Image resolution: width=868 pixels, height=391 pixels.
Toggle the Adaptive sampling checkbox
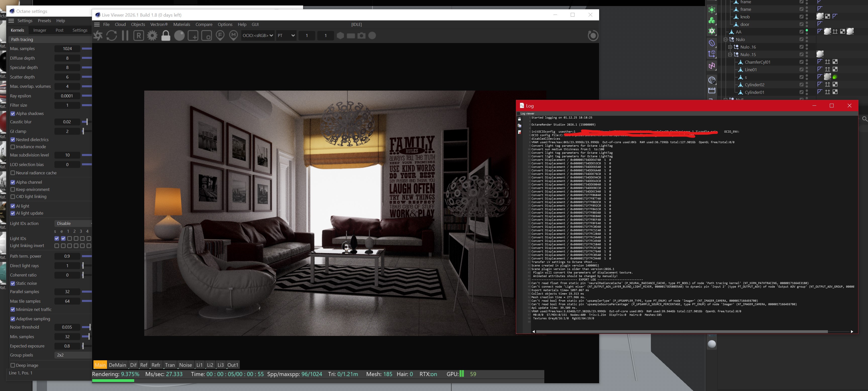[x=13, y=319]
